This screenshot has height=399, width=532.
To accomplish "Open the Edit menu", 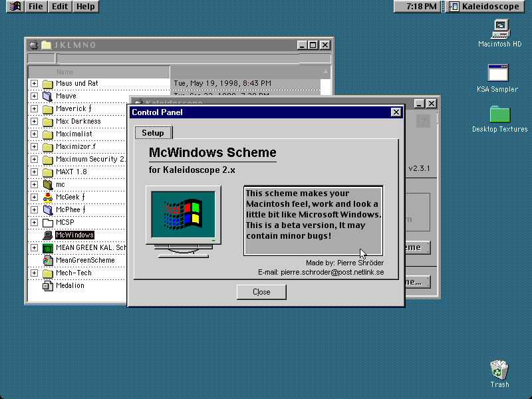I will click(x=60, y=7).
